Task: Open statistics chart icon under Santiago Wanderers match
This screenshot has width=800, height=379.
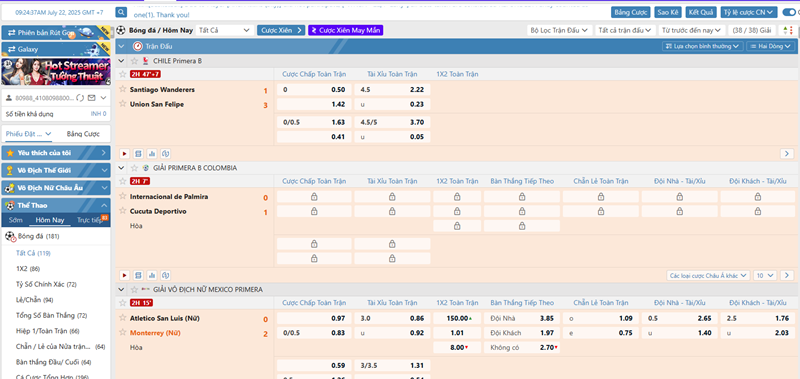Action: coord(152,154)
